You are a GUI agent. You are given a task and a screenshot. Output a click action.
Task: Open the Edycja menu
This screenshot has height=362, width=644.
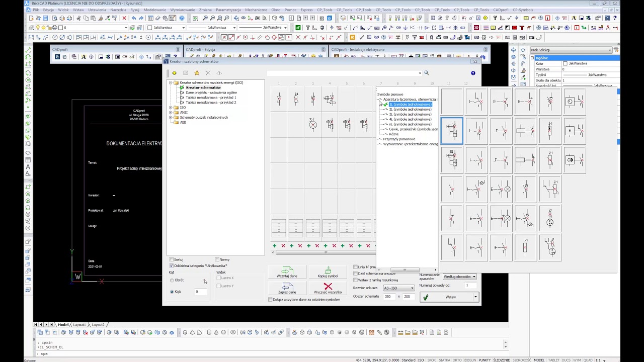click(48, 10)
